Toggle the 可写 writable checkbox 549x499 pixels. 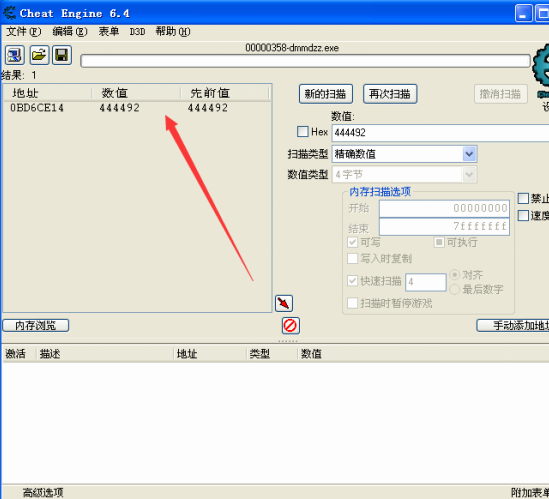pos(352,242)
